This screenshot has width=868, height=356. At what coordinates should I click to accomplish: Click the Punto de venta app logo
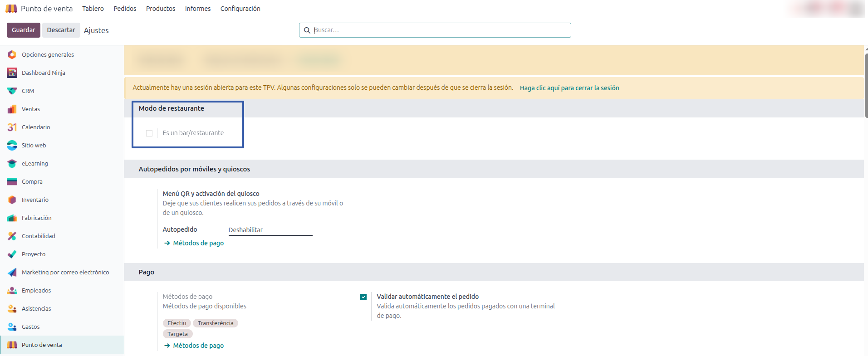click(11, 9)
